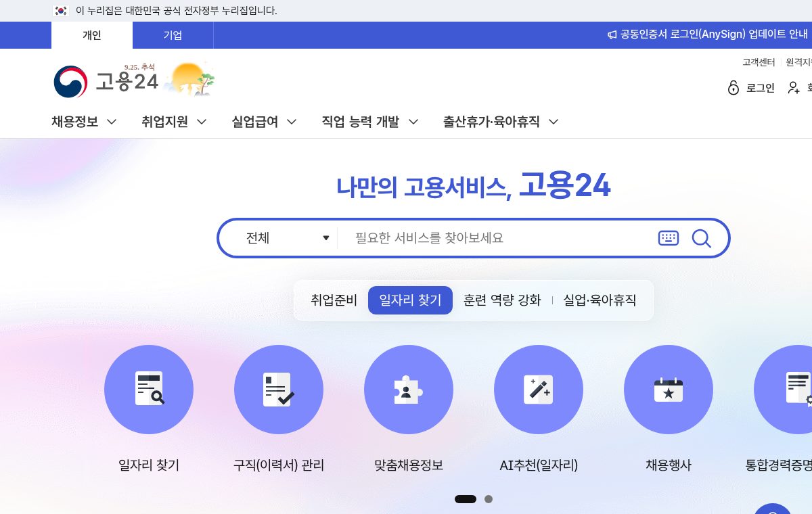Click the 일자리 찾기 label under icons

tap(149, 465)
